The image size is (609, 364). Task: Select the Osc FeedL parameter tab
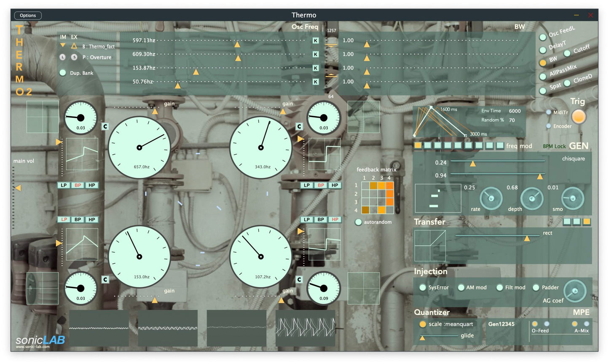[543, 37]
